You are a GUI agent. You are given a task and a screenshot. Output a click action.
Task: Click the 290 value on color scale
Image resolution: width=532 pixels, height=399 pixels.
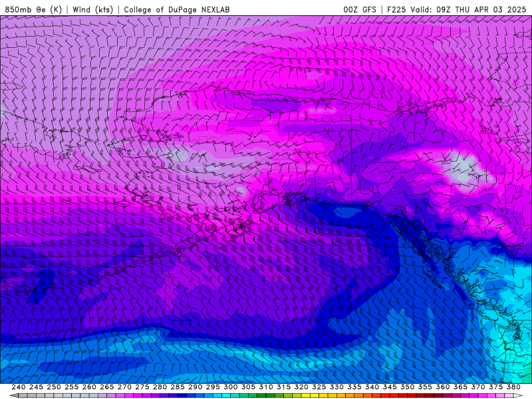click(x=195, y=387)
